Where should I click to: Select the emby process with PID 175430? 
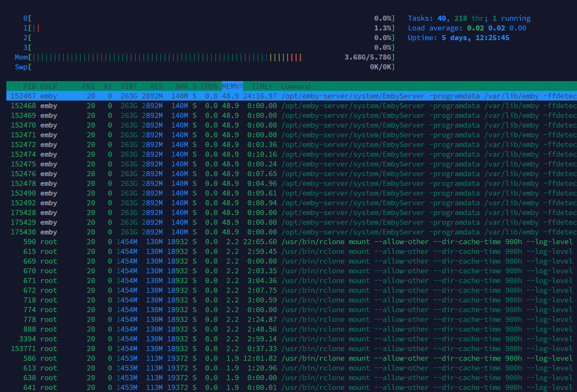point(292,232)
